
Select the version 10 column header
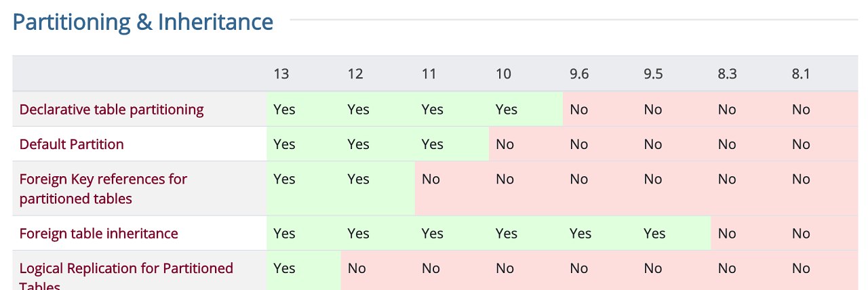click(x=503, y=74)
